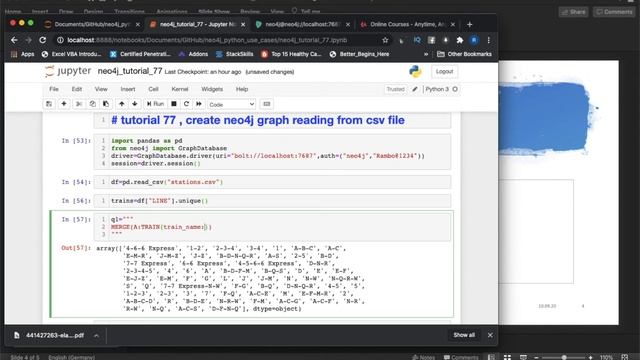
Task: Go back with the browser back arrow
Action: click(x=14, y=40)
